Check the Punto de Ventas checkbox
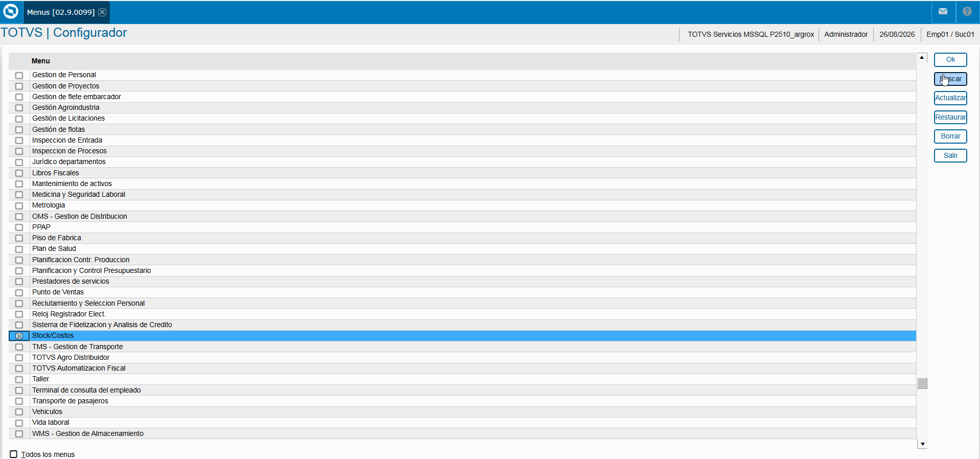 pos(19,292)
